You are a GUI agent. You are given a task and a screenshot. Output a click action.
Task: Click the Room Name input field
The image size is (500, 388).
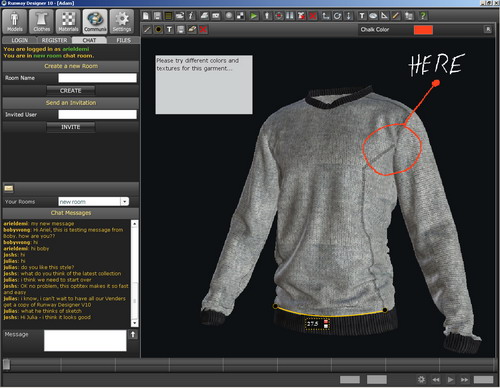point(97,78)
